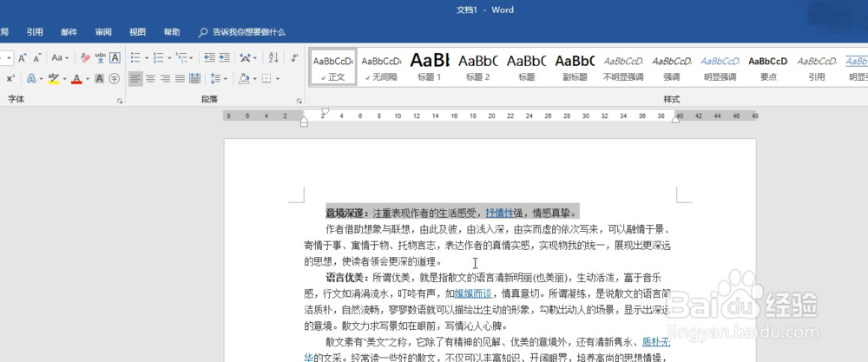Apply numbered list formatting
The width and height of the screenshot is (868, 362).
point(158,57)
